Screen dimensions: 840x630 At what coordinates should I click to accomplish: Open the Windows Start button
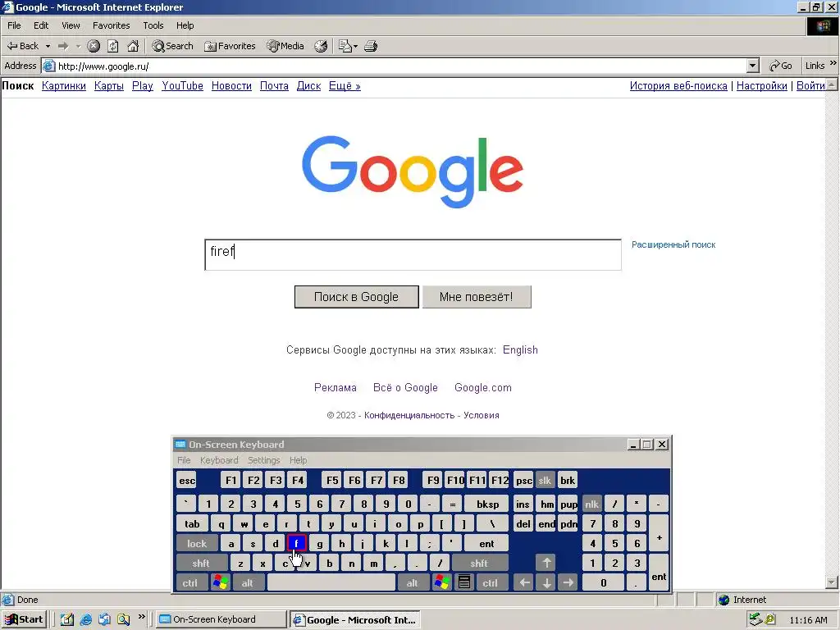coord(25,620)
